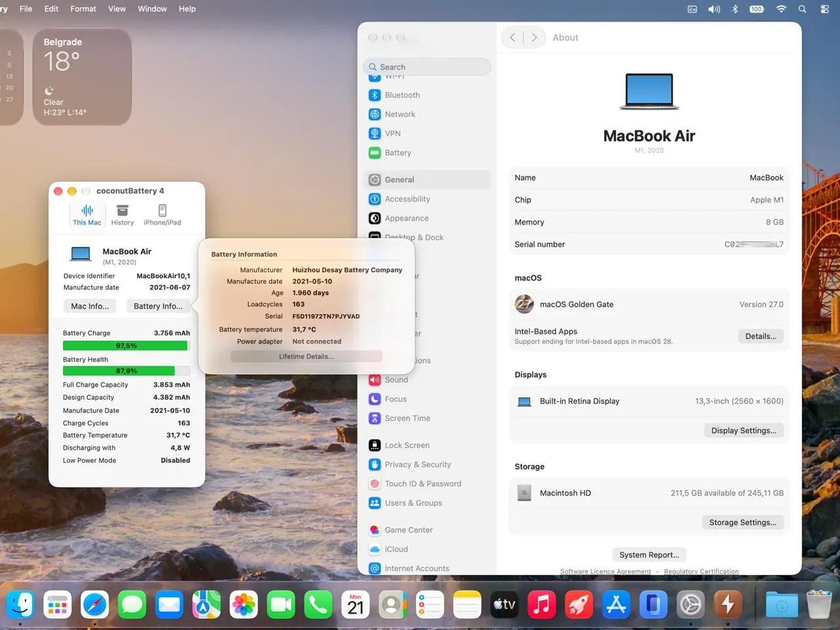The width and height of the screenshot is (840, 630).
Task: Open Screen Time settings in sidebar
Action: tap(427, 418)
